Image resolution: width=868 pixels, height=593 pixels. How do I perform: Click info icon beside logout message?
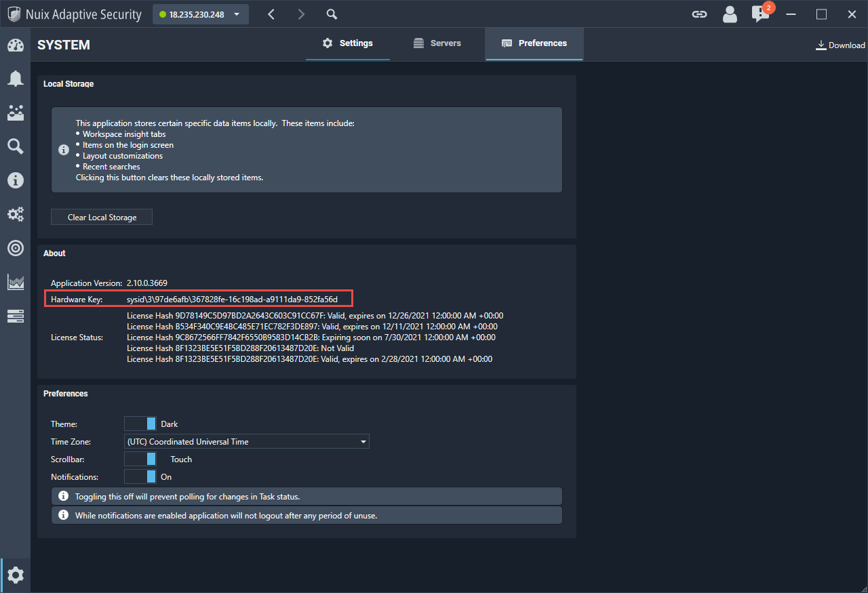coord(64,515)
